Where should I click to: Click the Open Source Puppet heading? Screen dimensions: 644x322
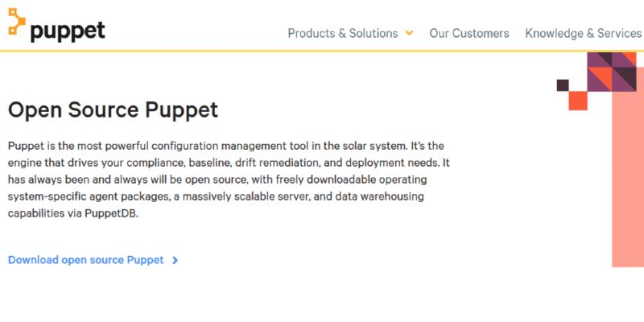tap(113, 110)
